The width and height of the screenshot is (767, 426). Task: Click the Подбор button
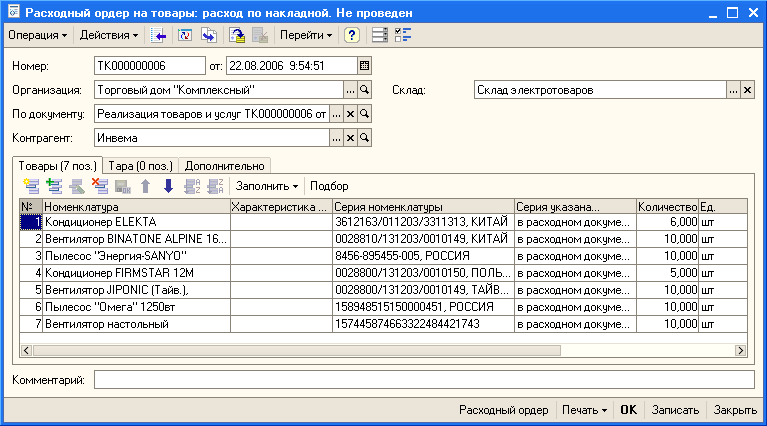pos(329,186)
